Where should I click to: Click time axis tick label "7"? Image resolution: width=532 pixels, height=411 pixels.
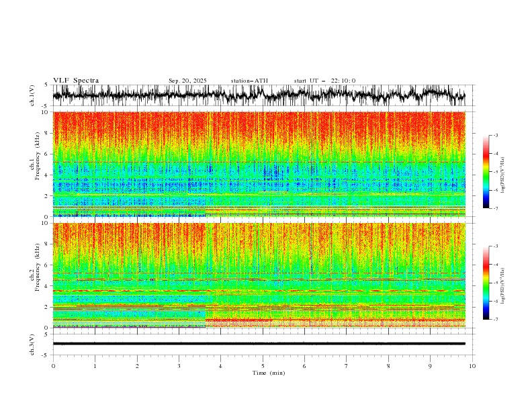(347, 366)
